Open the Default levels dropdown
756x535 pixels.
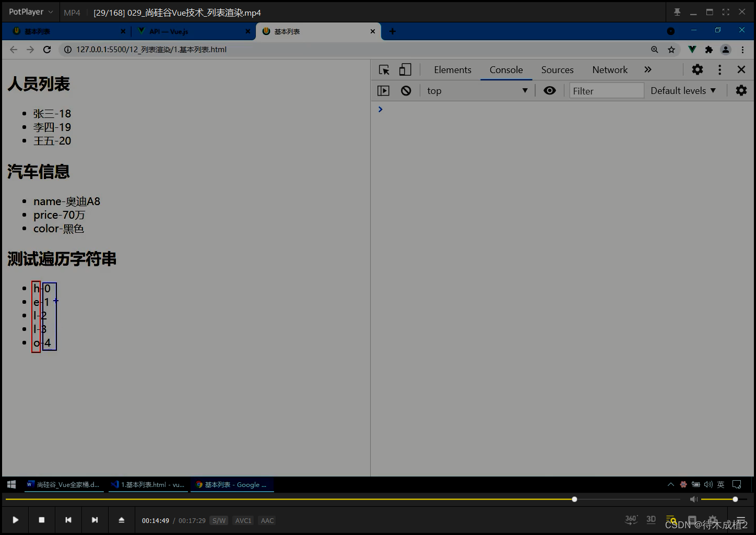(x=683, y=91)
